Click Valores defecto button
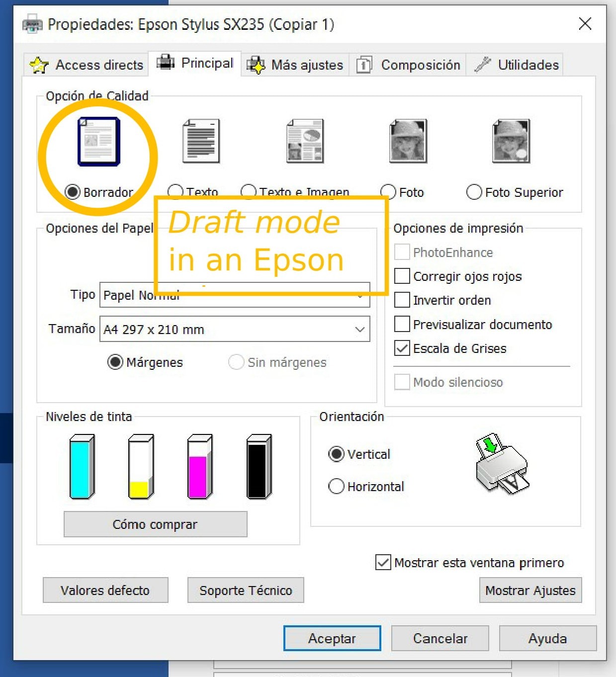Image resolution: width=616 pixels, height=677 pixels. pos(105,590)
